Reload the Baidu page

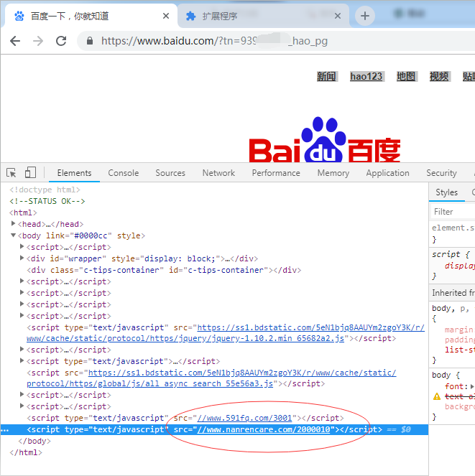point(61,41)
